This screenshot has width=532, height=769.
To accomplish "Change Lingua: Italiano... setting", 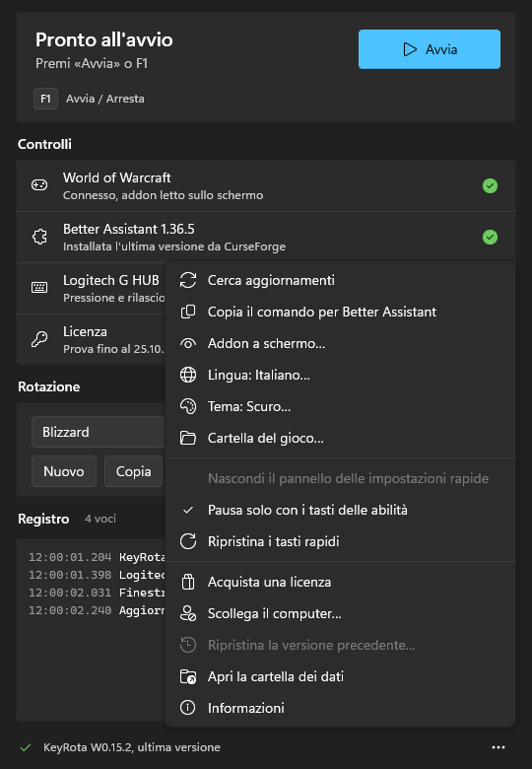I will [x=341, y=376].
